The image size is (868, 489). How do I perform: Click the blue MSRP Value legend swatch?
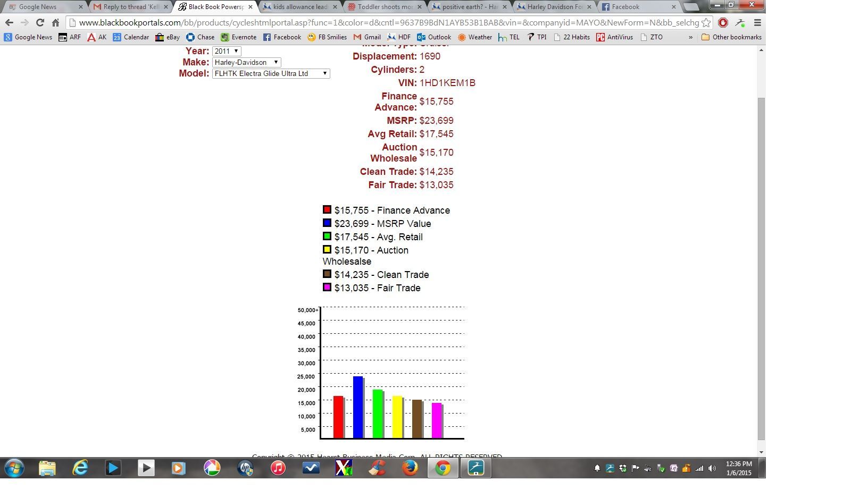[327, 223]
